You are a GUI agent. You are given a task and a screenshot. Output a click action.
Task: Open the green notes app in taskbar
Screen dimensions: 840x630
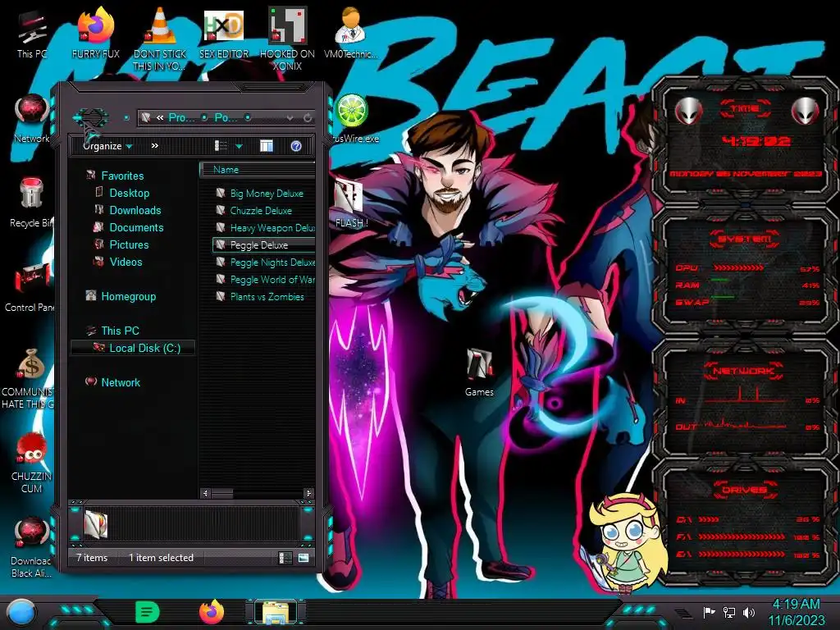[148, 612]
